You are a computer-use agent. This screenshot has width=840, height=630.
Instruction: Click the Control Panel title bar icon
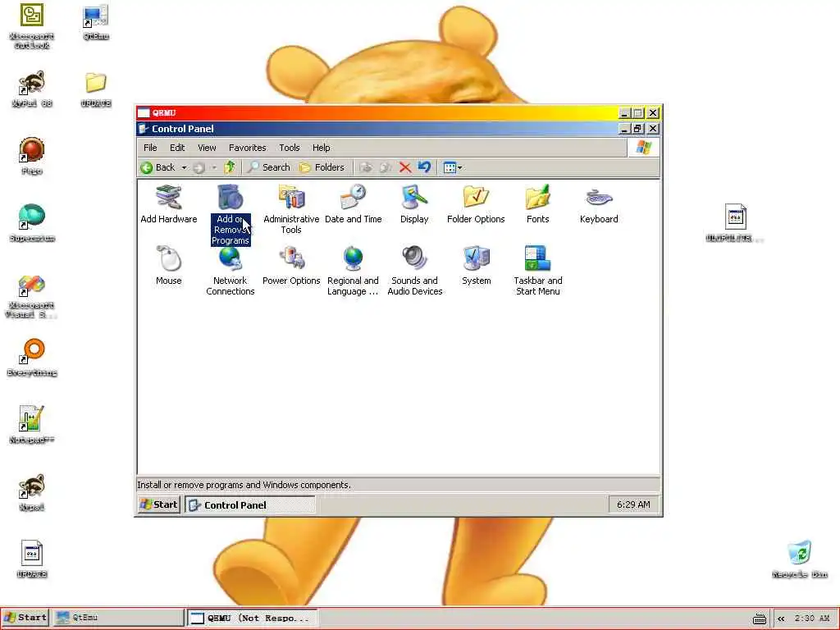point(144,129)
